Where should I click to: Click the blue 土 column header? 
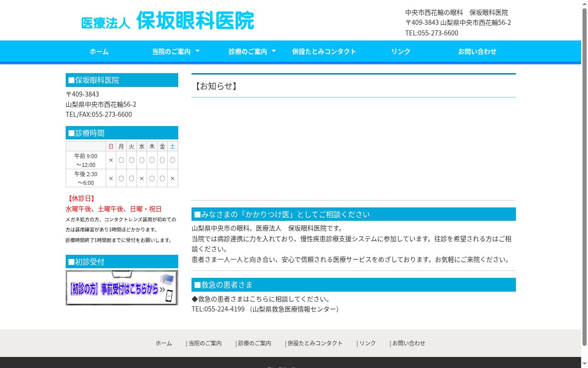tap(173, 146)
